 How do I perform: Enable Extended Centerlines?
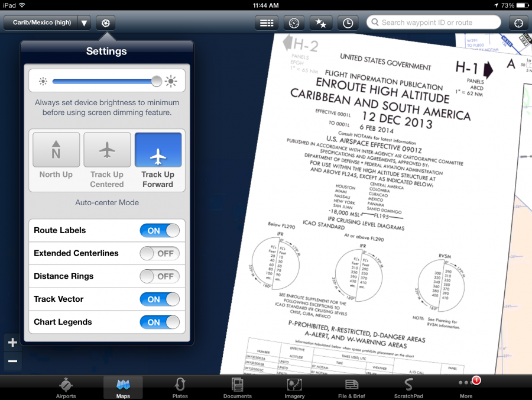(160, 253)
